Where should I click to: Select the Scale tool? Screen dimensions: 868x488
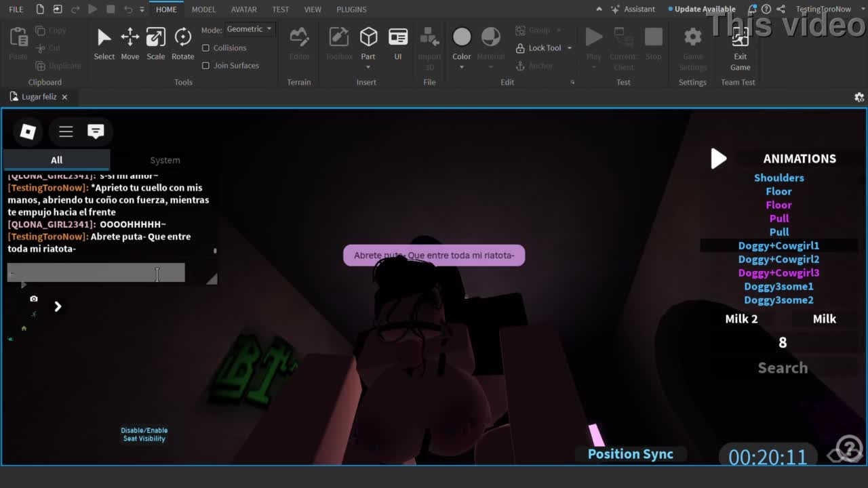pos(155,37)
